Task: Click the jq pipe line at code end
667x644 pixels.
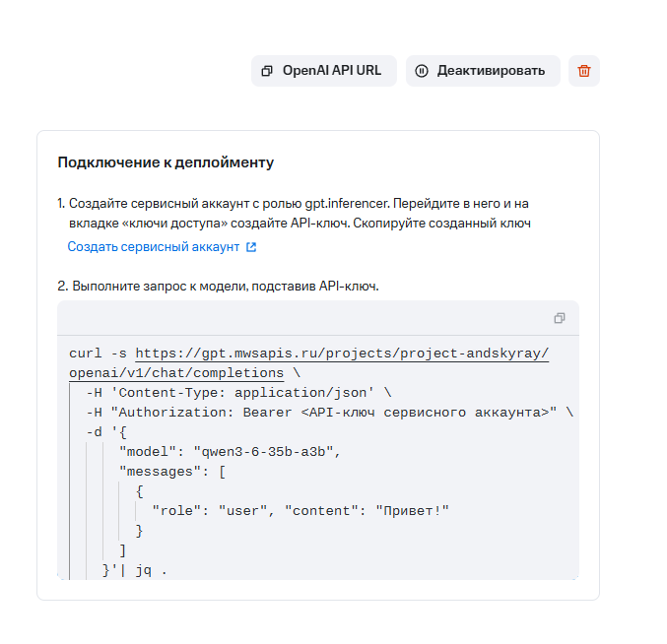Action: pos(135,570)
